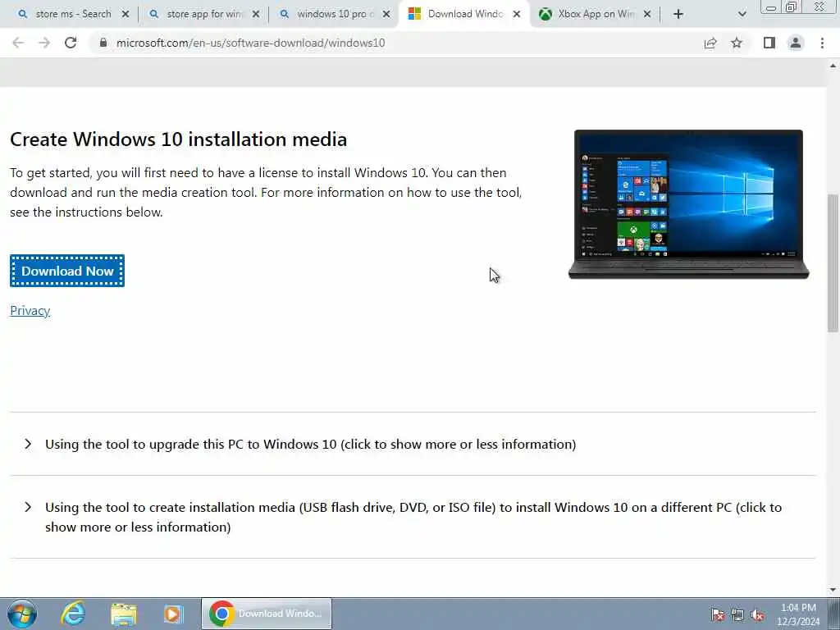Click the scrollbar down arrow
This screenshot has width=840, height=630.
point(833,590)
